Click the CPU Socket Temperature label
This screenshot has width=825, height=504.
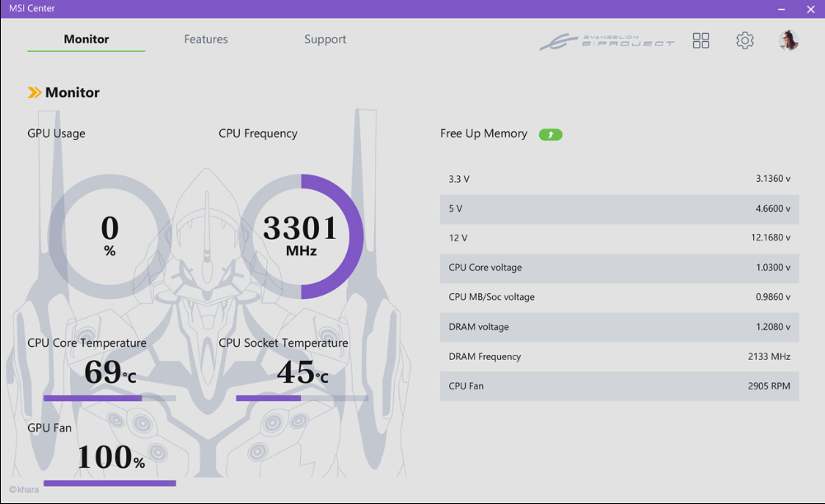[x=283, y=343]
